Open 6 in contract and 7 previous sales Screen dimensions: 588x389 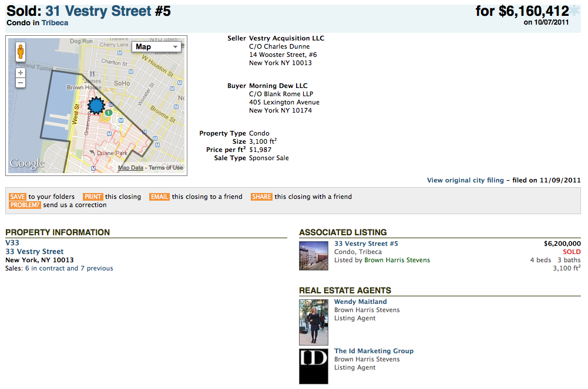[x=69, y=268]
